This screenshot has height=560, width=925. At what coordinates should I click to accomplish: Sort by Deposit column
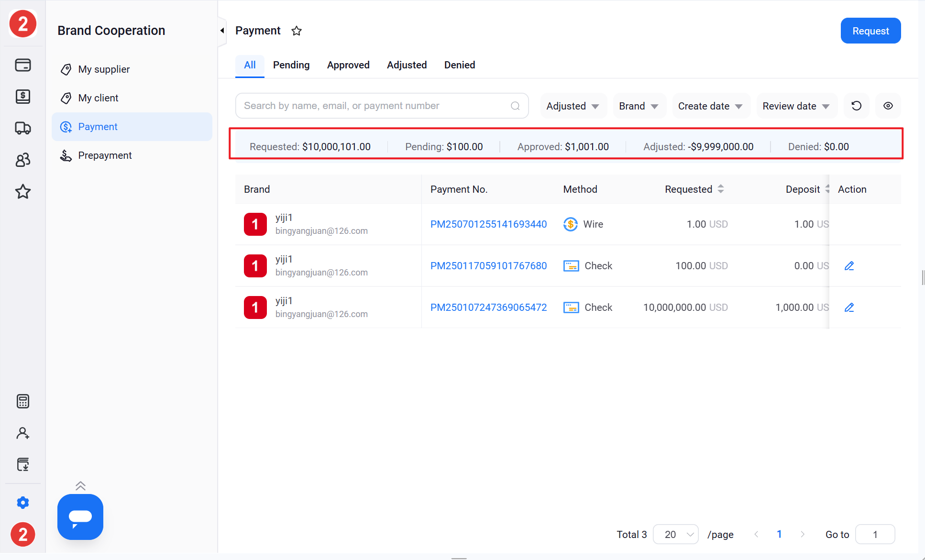(x=826, y=189)
